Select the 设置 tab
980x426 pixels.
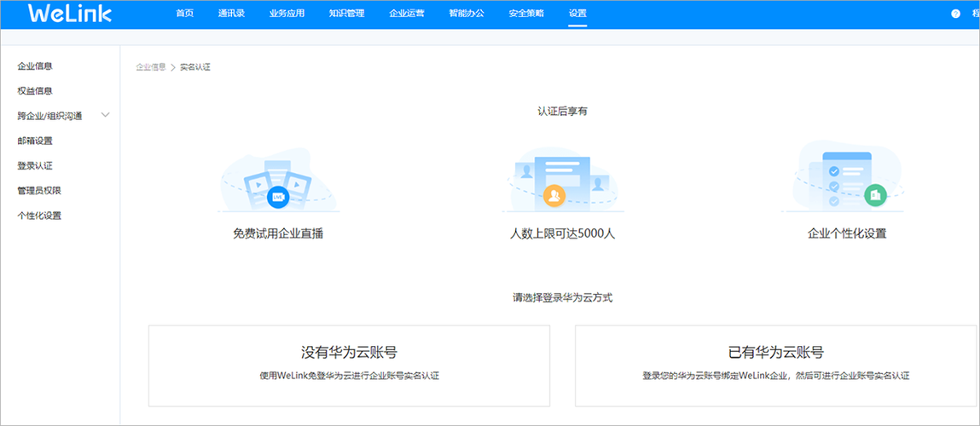(577, 13)
